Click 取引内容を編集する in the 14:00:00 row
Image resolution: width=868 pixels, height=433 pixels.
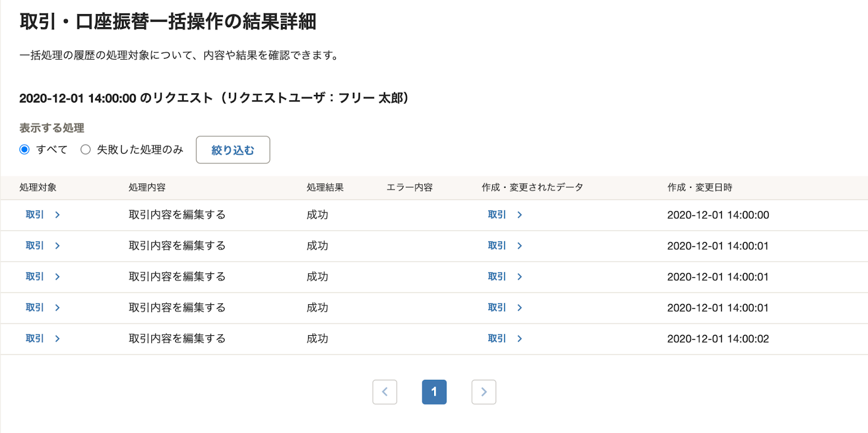point(177,215)
